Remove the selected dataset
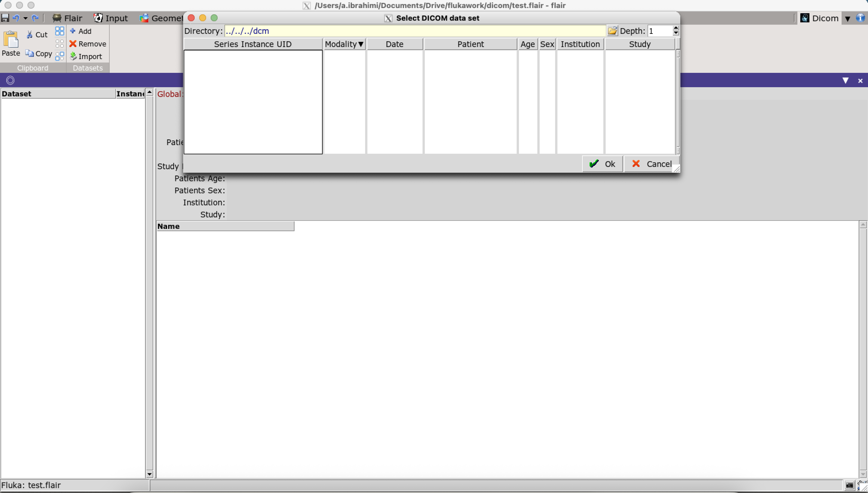 pyautogui.click(x=88, y=44)
